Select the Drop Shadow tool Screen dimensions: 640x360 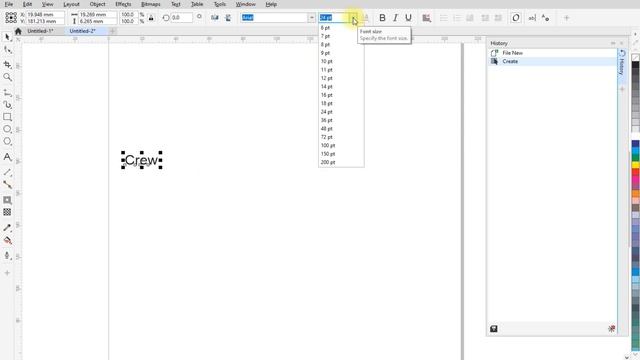pos(7,200)
